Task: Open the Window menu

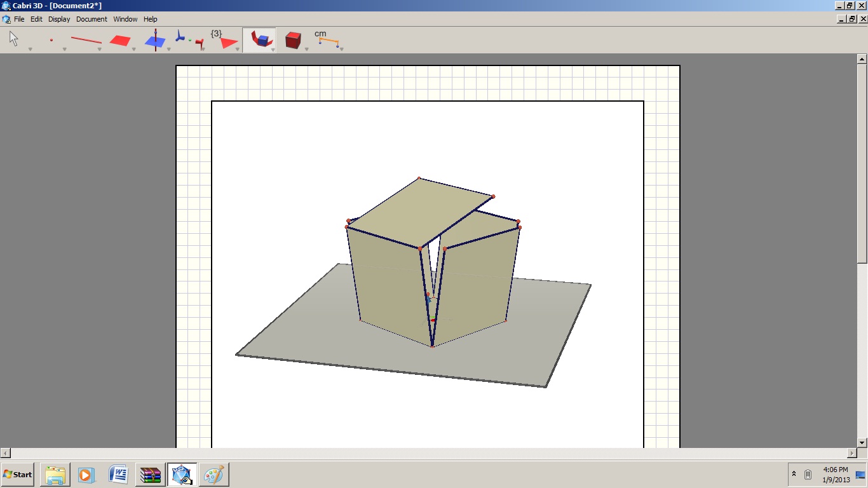Action: point(125,19)
